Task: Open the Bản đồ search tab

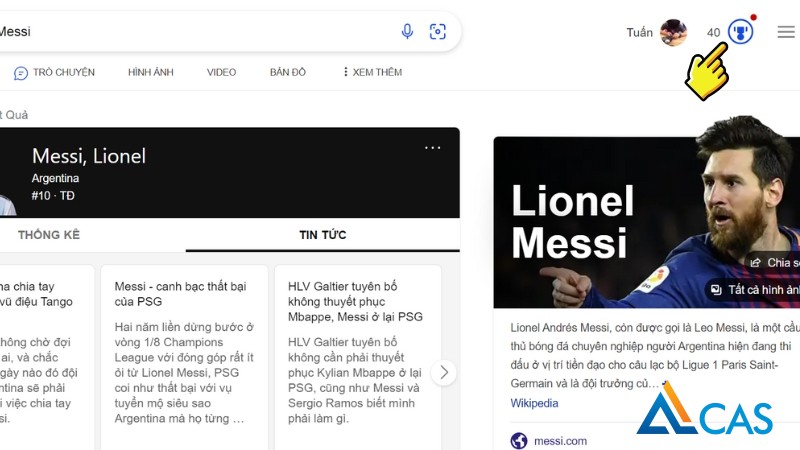Action: [x=288, y=73]
